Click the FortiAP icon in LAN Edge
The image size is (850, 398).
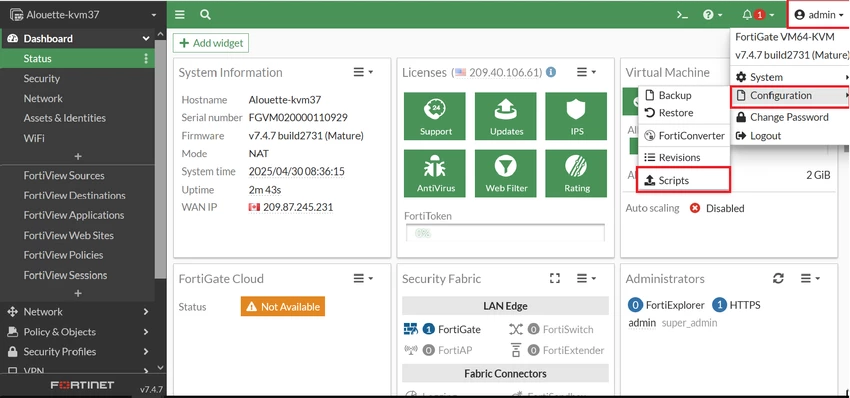point(411,350)
